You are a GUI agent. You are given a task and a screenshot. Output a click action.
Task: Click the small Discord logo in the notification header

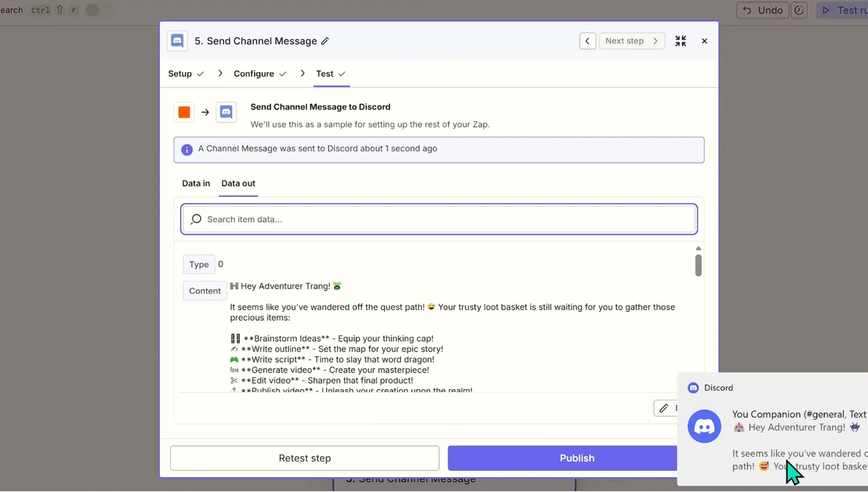click(693, 388)
